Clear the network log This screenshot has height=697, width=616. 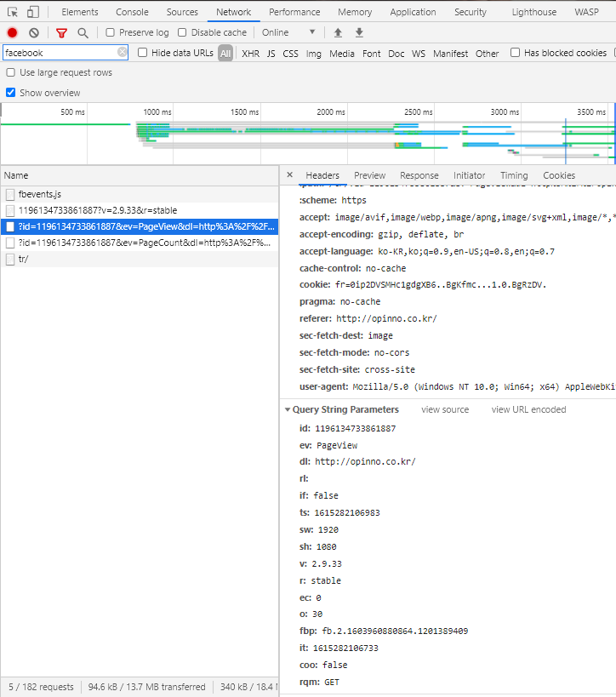coord(34,32)
